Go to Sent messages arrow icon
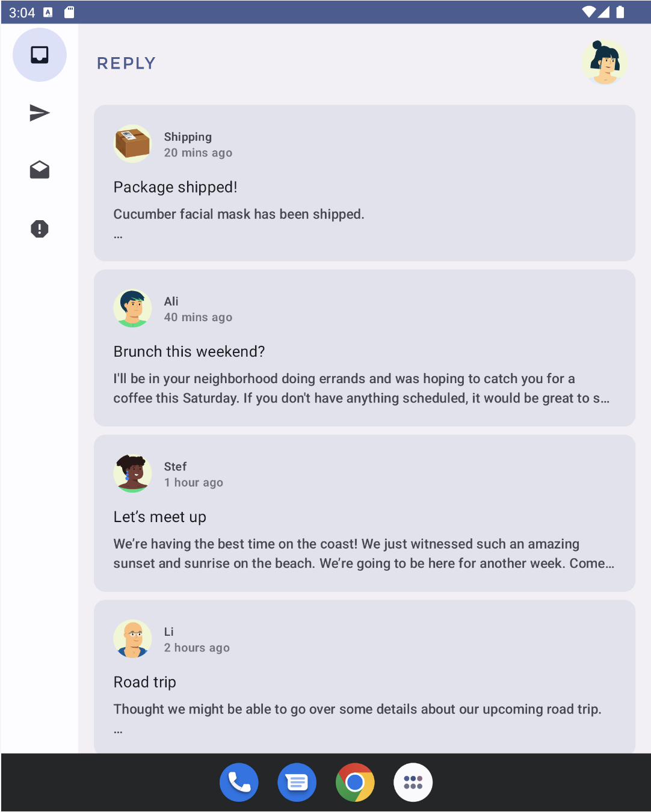The height and width of the screenshot is (812, 651). coord(40,112)
